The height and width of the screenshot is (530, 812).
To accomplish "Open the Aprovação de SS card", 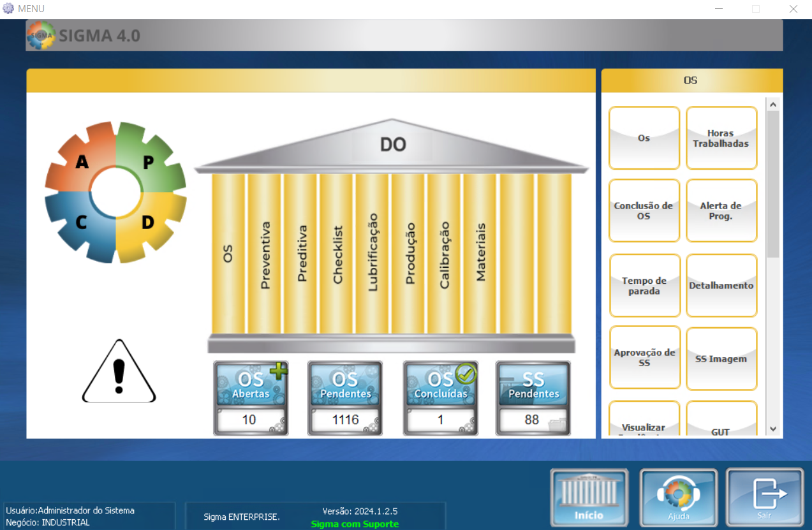I will (644, 358).
